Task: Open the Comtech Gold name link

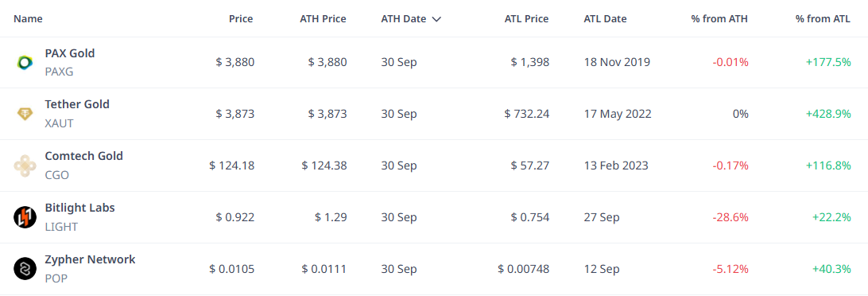Action: [83, 156]
